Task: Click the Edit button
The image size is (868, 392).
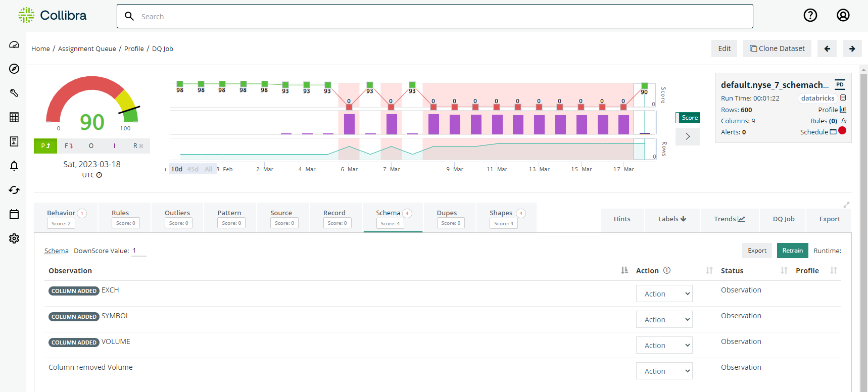Action: coord(724,48)
